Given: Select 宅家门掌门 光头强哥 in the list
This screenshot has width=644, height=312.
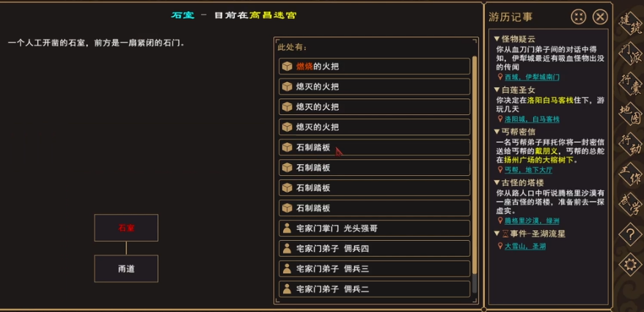Looking at the screenshot, I should (x=375, y=229).
